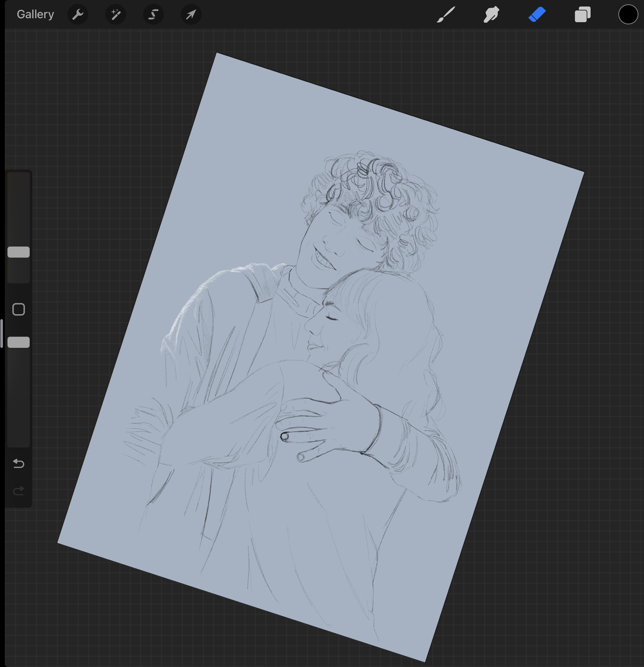Activate the Transform arrow tool
The height and width of the screenshot is (667, 644).
tap(191, 14)
